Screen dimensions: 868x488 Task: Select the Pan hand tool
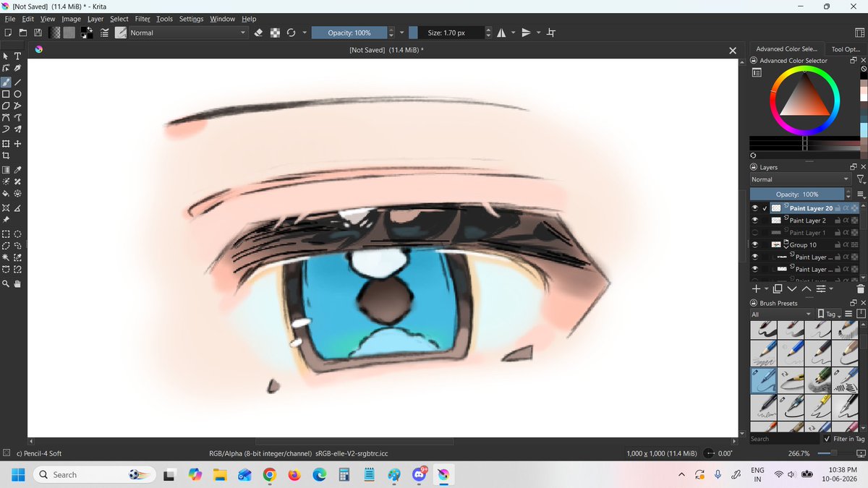tap(17, 284)
